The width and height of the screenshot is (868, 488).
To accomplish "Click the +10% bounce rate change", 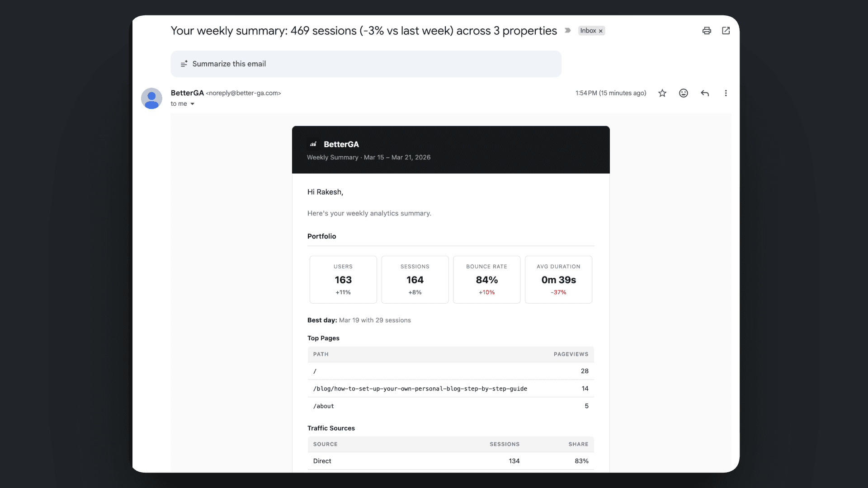I will tap(487, 292).
